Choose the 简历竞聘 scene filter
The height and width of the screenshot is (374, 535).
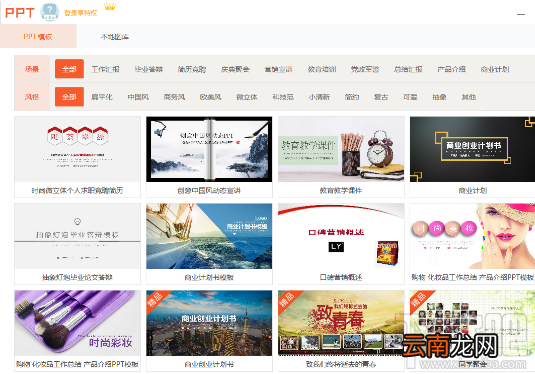(192, 69)
